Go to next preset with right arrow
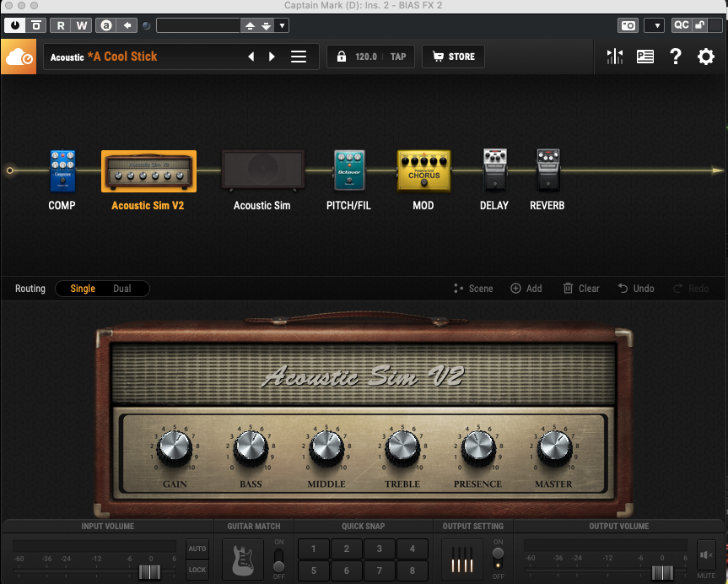This screenshot has height=584, width=728. coord(272,57)
